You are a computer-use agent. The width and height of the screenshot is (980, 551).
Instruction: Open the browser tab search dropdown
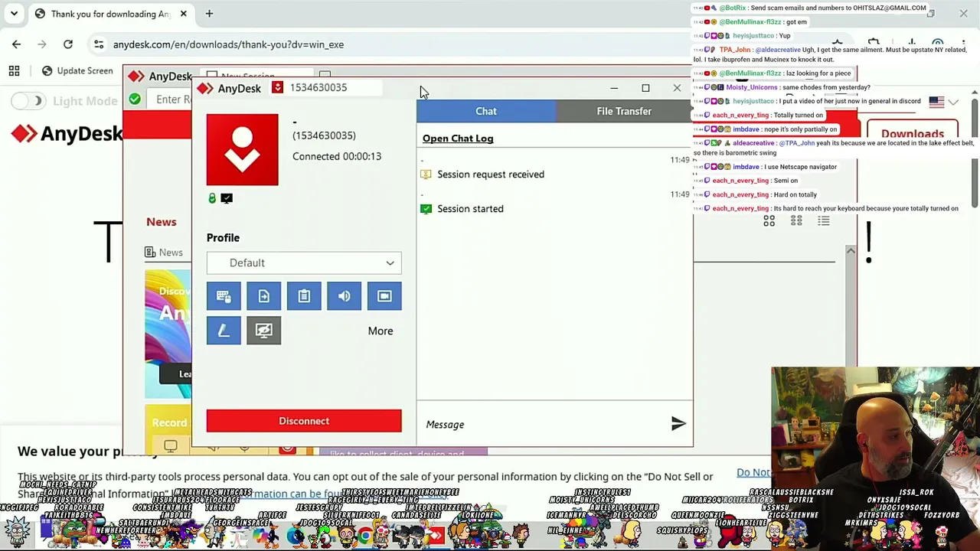pyautogui.click(x=14, y=14)
